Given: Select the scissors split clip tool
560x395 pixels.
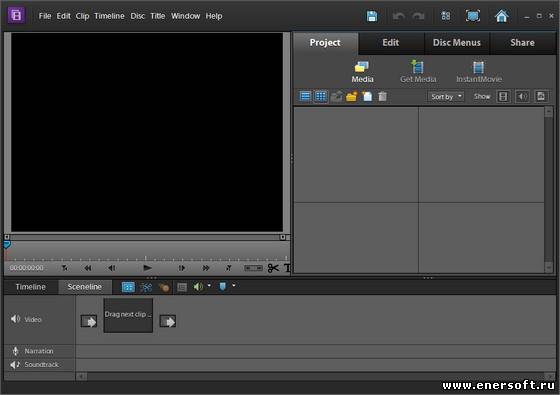Looking at the screenshot, I should point(273,268).
